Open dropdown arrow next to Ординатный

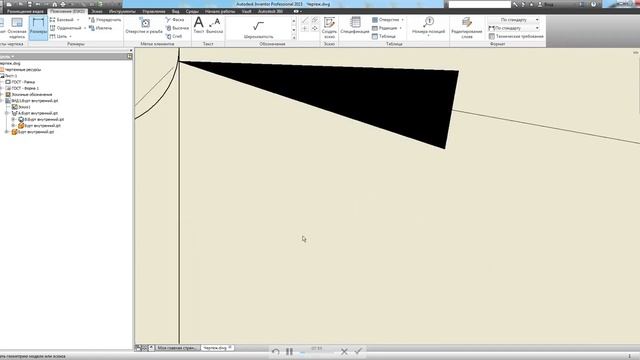85,28
